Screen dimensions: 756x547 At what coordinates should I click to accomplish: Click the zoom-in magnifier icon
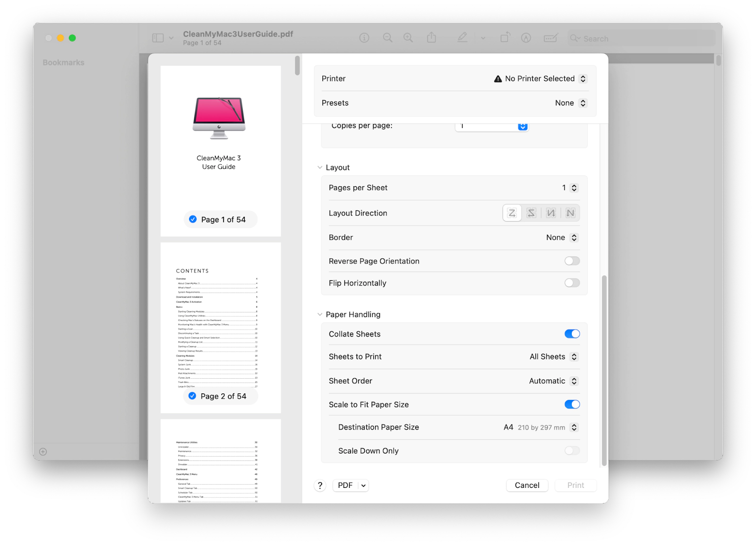point(408,38)
